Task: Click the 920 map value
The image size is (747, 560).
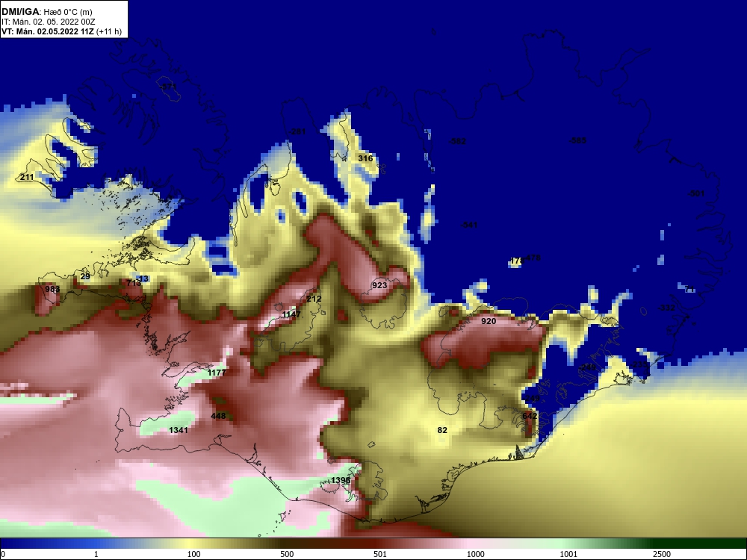Action: click(x=489, y=321)
